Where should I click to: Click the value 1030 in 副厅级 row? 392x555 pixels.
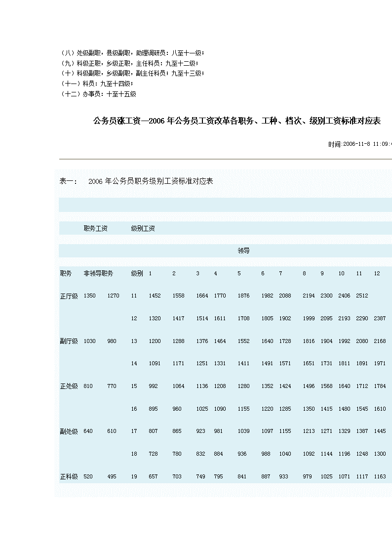click(x=89, y=341)
